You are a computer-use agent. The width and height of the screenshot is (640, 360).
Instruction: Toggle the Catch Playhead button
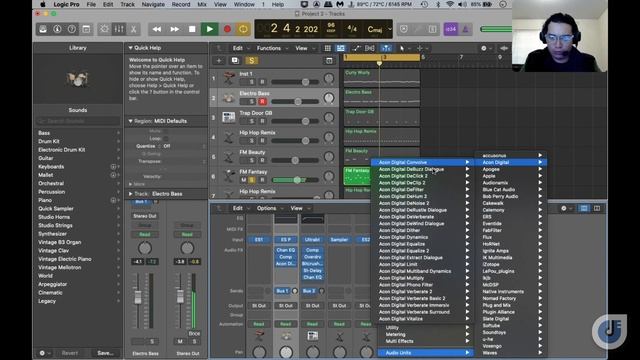[386, 48]
